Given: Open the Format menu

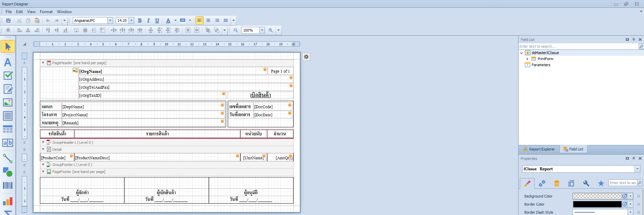Looking at the screenshot, I should coord(46,12).
